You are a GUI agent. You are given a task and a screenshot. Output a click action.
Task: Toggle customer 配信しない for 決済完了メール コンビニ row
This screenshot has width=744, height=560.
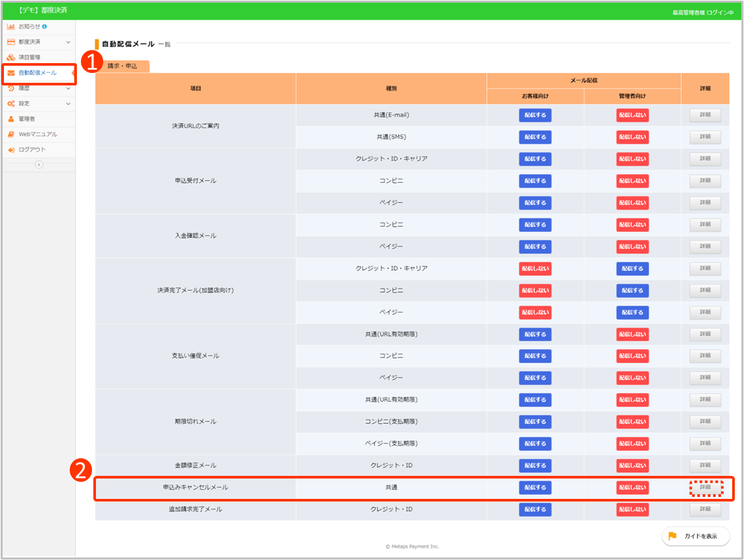[x=535, y=291]
